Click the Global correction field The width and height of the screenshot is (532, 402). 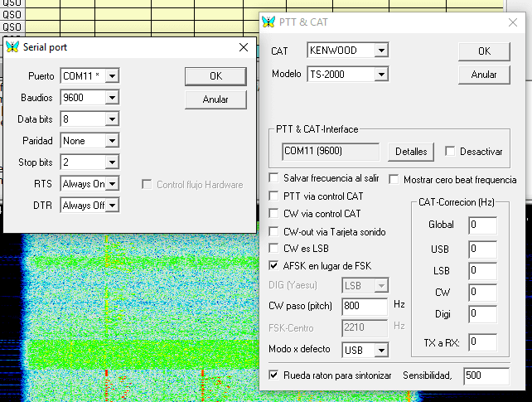pyautogui.click(x=483, y=225)
